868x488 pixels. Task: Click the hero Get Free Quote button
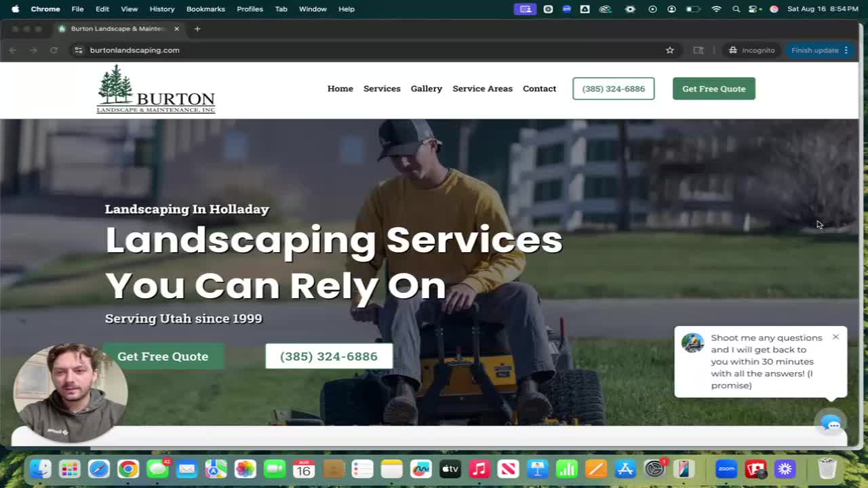point(163,357)
